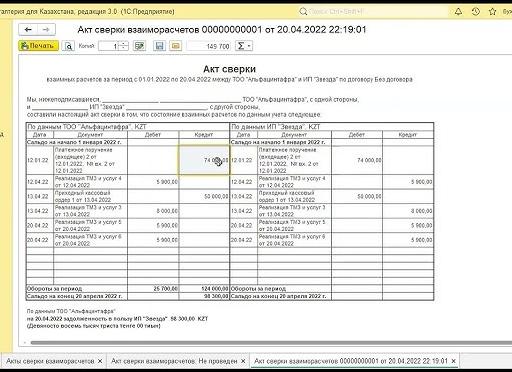This screenshot has height=372, width=512.
Task: Close the 0000000001 document tab
Action: pyautogui.click(x=453, y=361)
